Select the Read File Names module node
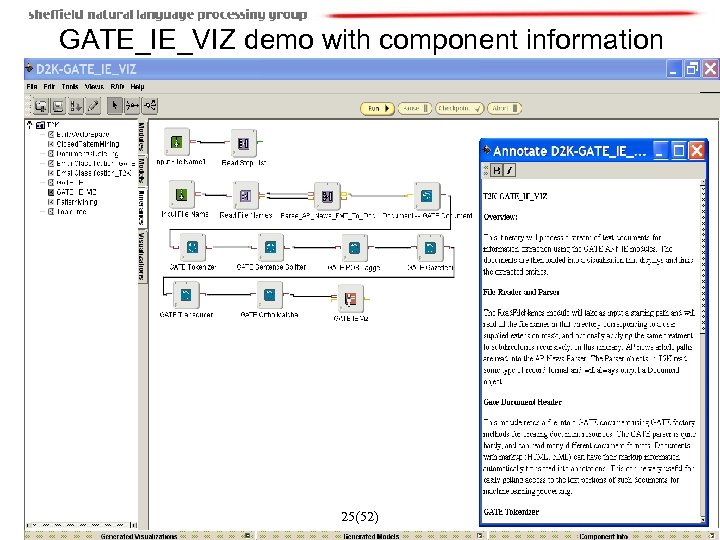Viewport: 720px width, 540px height. pos(246,196)
